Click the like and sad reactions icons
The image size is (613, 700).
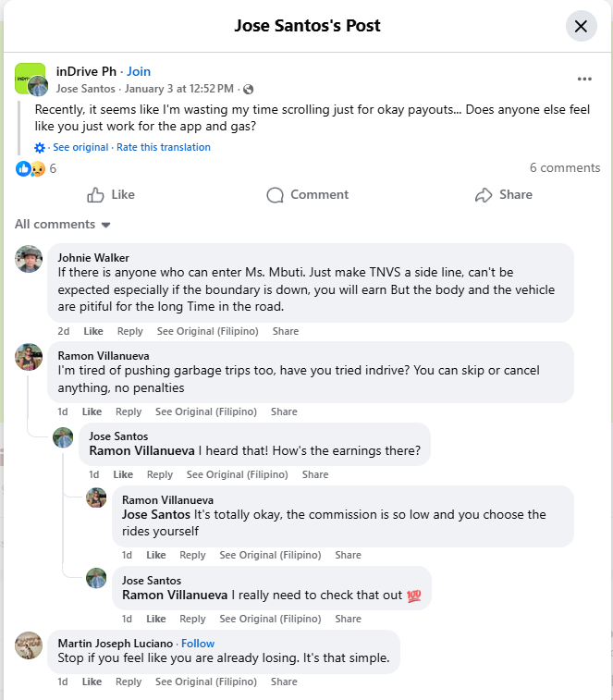pyautogui.click(x=31, y=168)
